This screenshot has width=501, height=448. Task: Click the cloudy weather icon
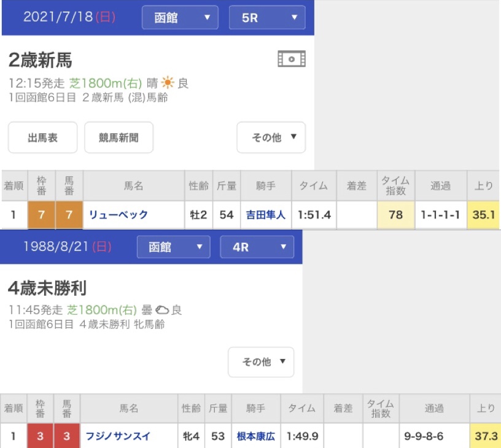click(x=163, y=311)
